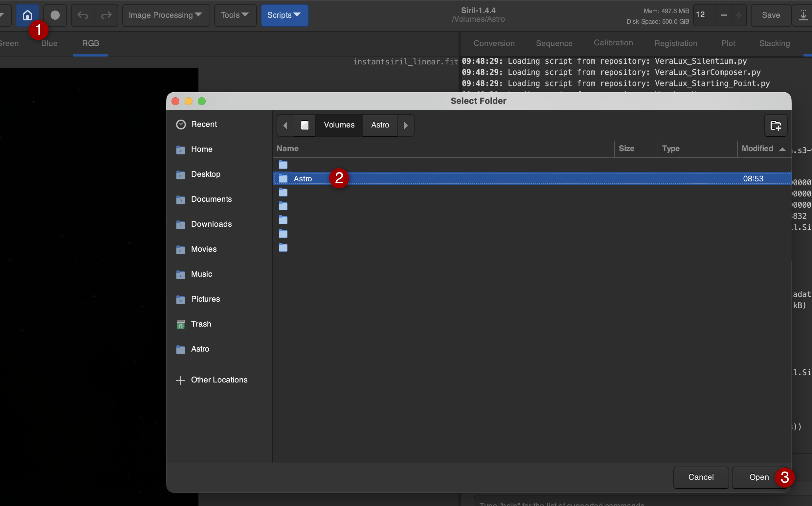This screenshot has height=506, width=812.
Task: Click the Volumes path segment
Action: [x=339, y=125]
